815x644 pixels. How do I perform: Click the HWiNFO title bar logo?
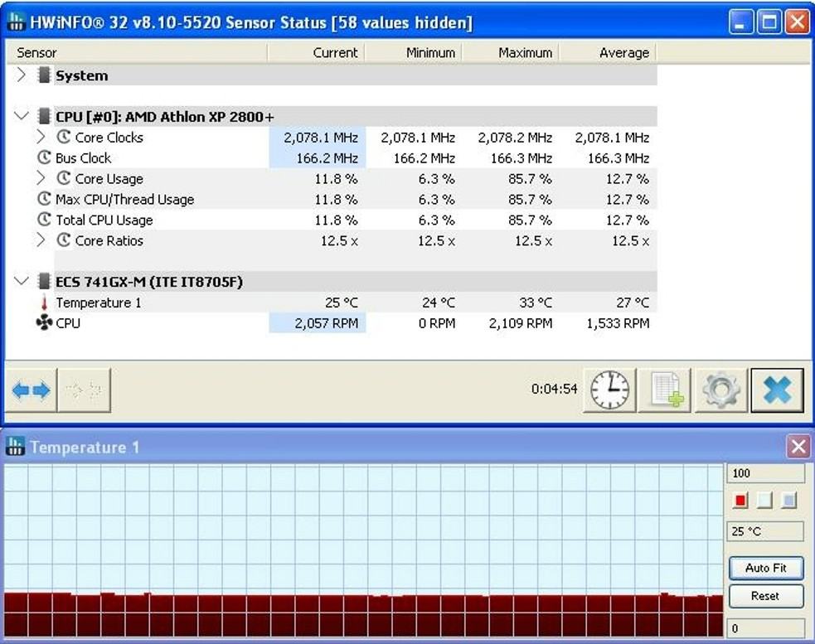17,22
